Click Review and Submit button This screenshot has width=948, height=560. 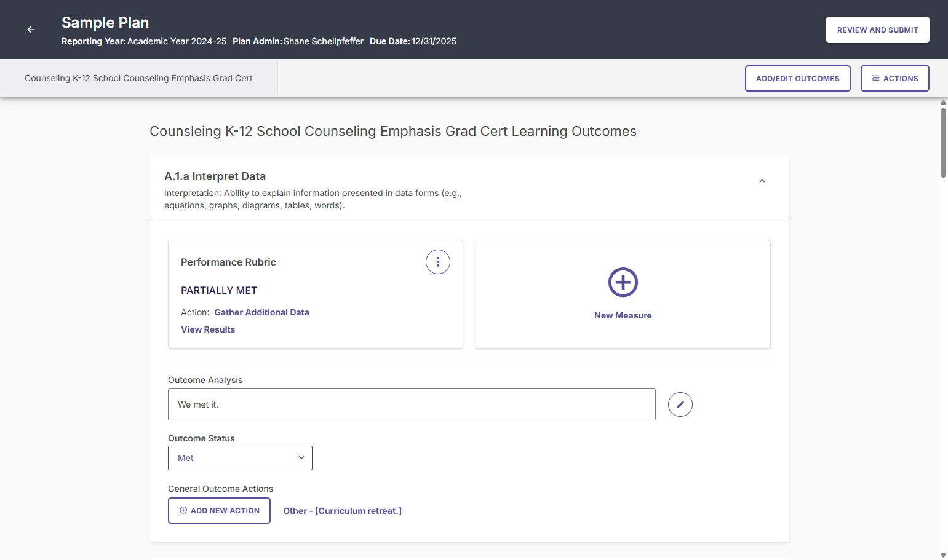pos(877,30)
